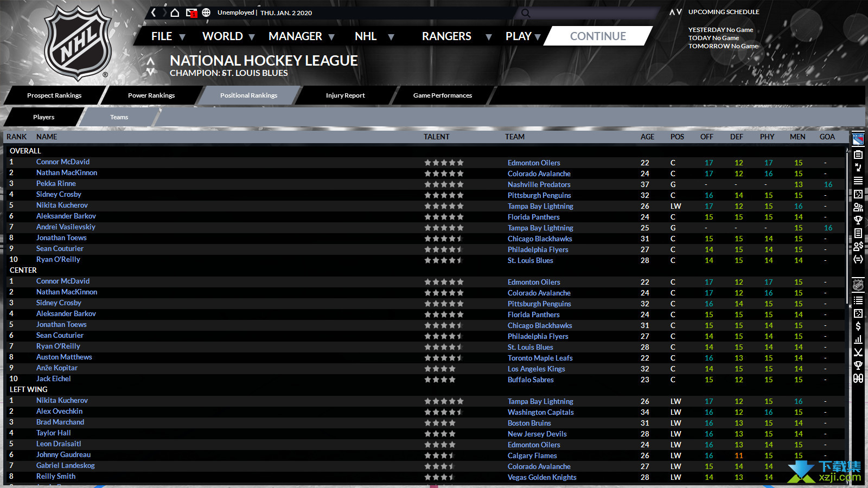Open the league schedule calendar icon
Image resolution: width=868 pixels, height=488 pixels.
click(858, 313)
